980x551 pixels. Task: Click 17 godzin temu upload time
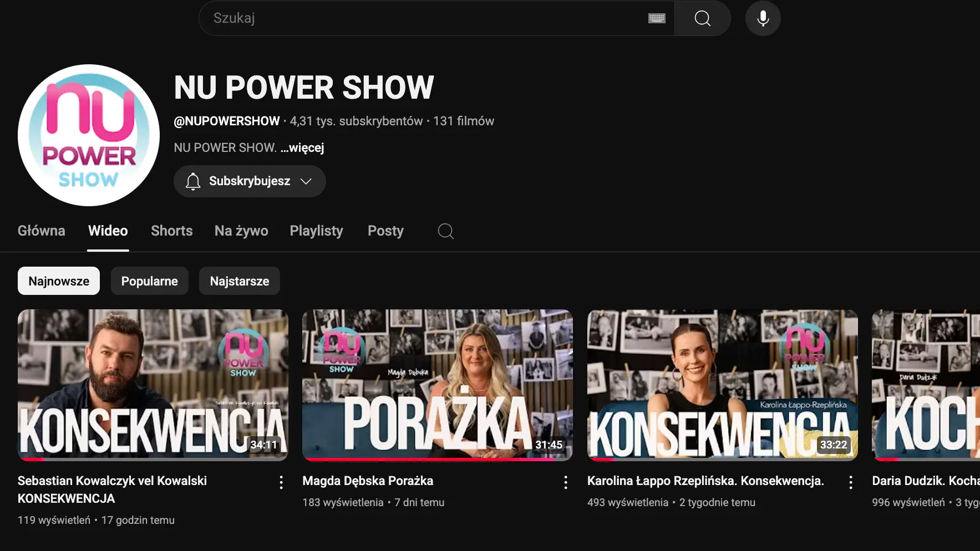pyautogui.click(x=138, y=521)
